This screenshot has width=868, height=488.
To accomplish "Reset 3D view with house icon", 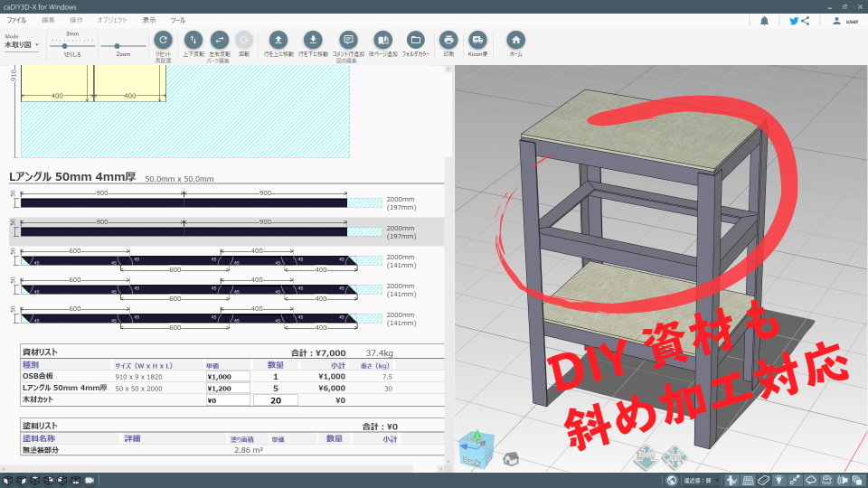I will tap(511, 459).
